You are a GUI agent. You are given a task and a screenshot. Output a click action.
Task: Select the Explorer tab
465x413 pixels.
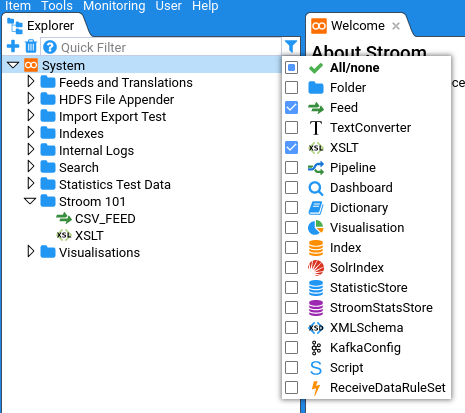[x=50, y=26]
